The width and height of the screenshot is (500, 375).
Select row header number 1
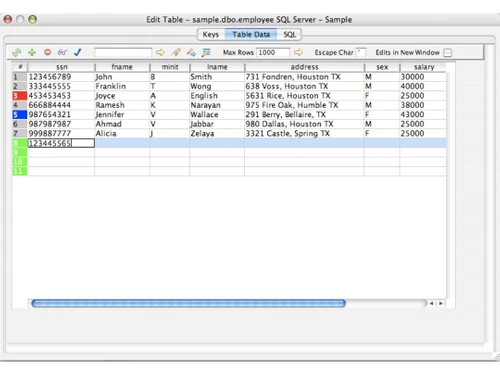pyautogui.click(x=20, y=77)
